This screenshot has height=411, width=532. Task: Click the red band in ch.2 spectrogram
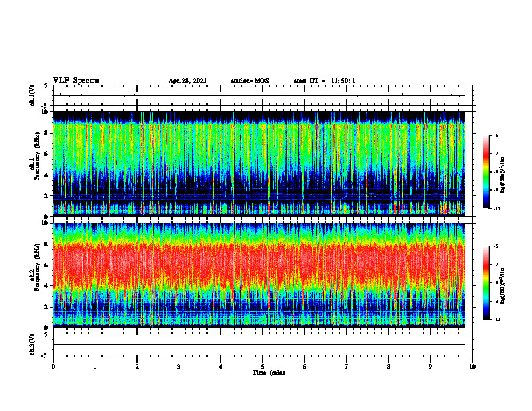tap(259, 265)
